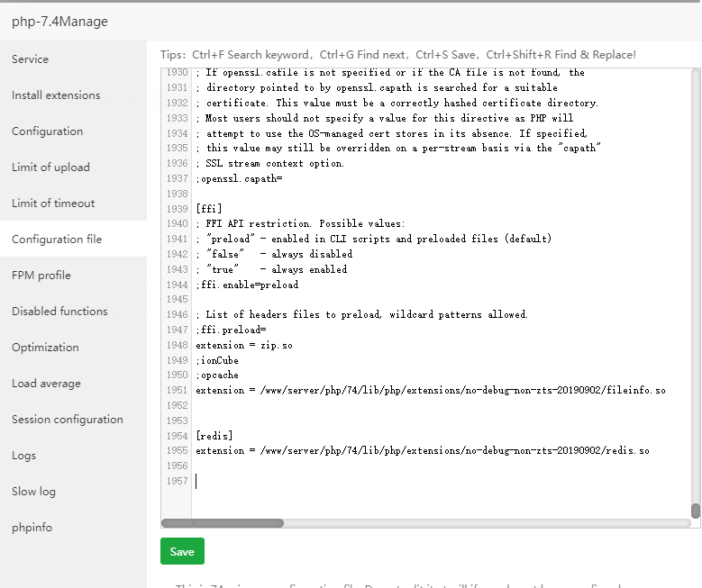Open Disabled functions page
Image resolution: width=702 pixels, height=588 pixels.
point(59,312)
